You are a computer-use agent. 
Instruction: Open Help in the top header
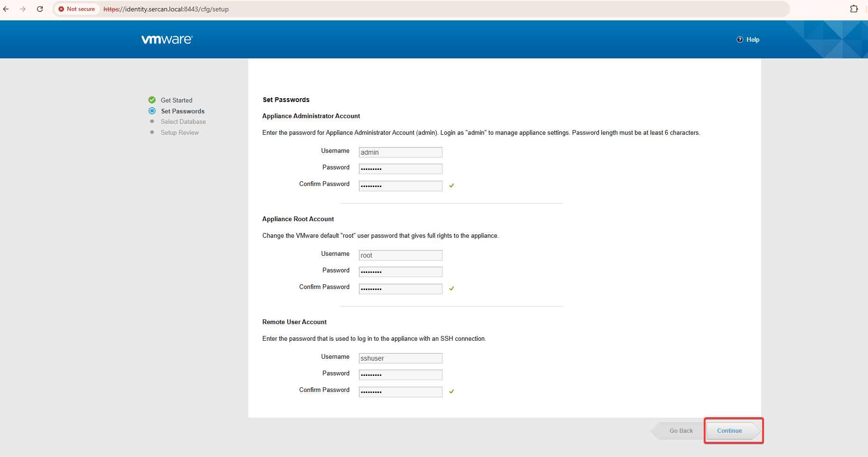click(x=748, y=40)
